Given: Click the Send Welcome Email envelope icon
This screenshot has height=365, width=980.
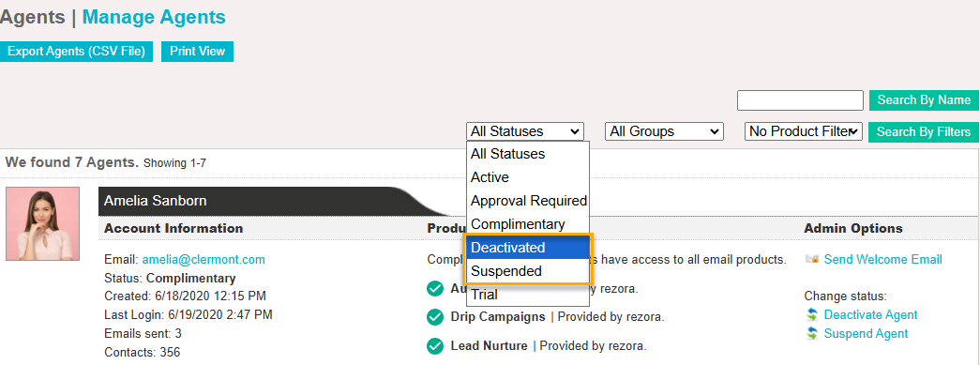Looking at the screenshot, I should click(812, 259).
